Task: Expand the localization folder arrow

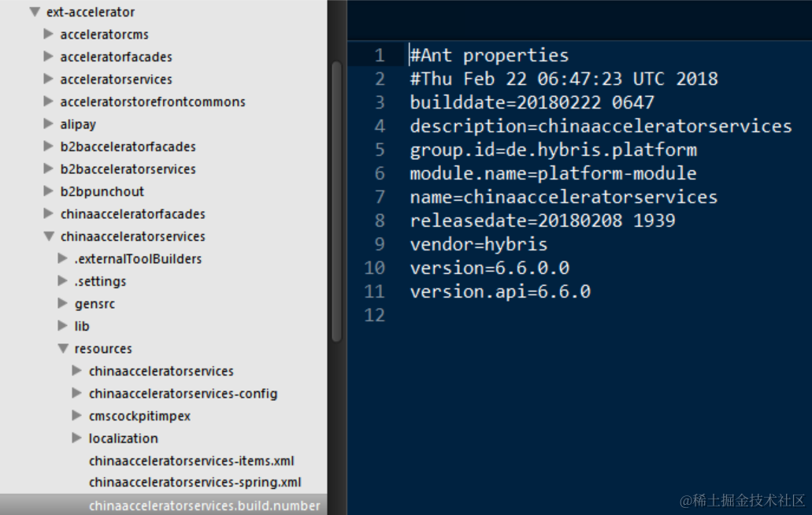Action: click(76, 438)
